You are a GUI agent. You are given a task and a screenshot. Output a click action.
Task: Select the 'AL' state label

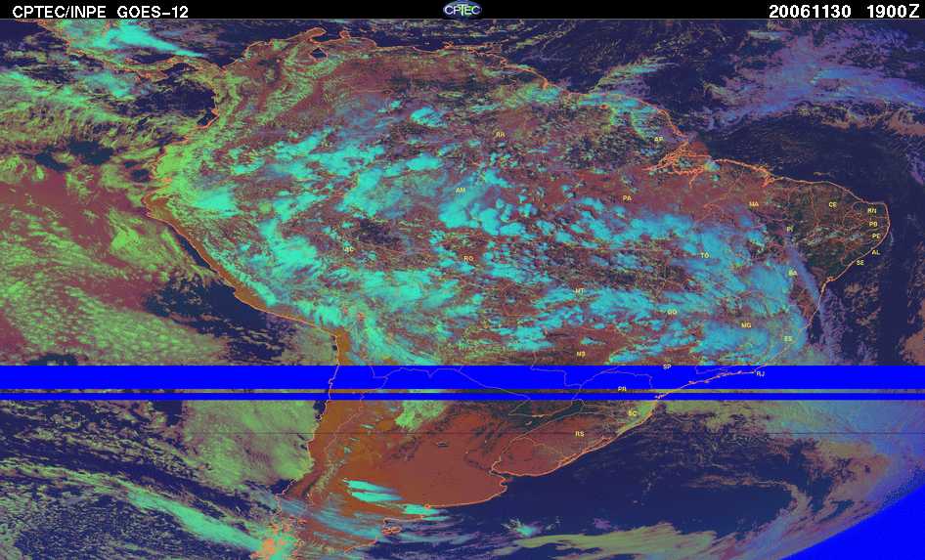(x=876, y=253)
